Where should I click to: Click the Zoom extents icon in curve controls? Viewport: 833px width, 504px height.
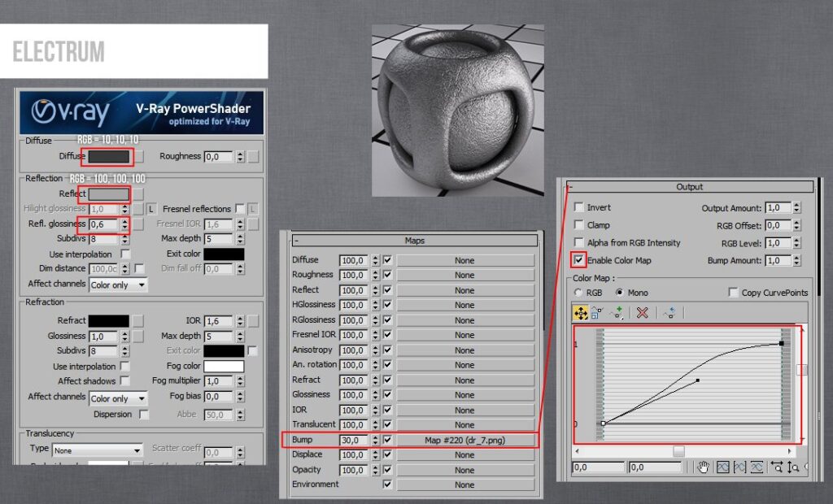pos(724,467)
